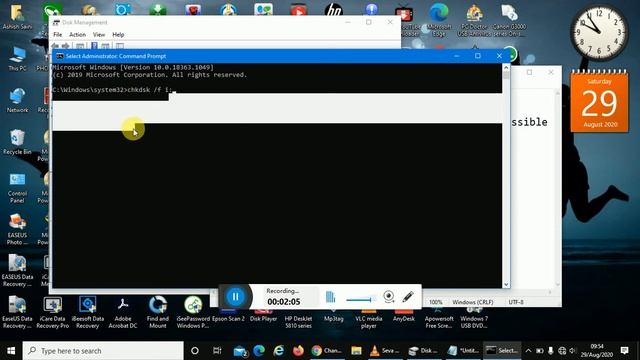640x360 pixels.
Task: Select the Canon G3000 series desktop icon
Action: (509, 20)
